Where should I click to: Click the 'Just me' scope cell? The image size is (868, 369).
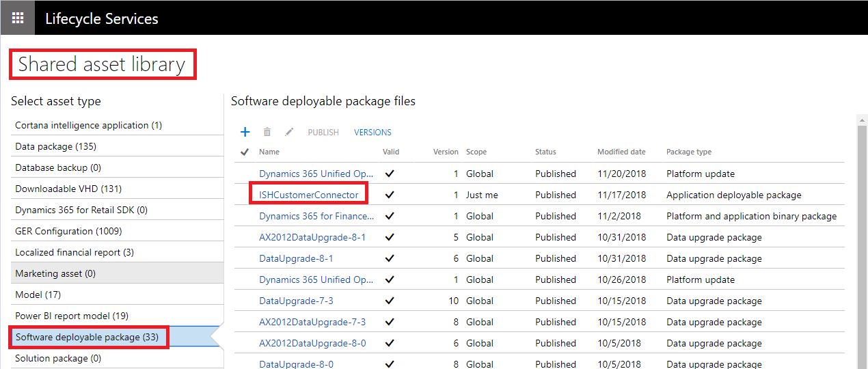[x=482, y=195]
